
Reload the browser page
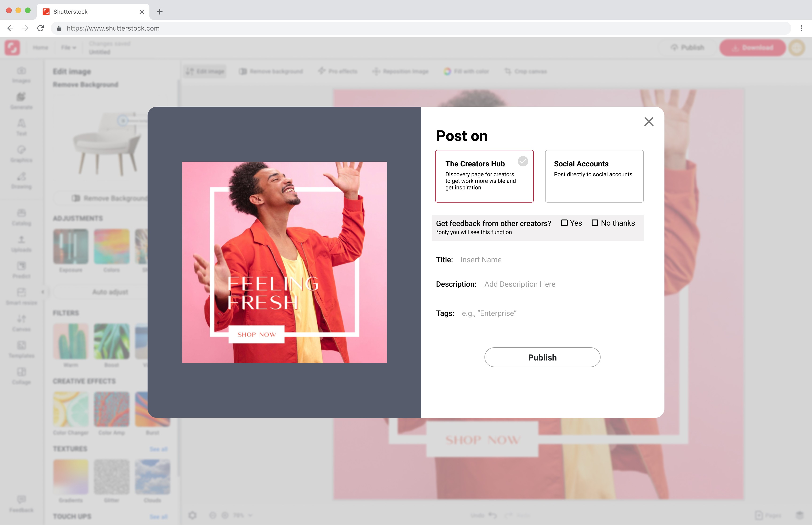click(x=41, y=28)
